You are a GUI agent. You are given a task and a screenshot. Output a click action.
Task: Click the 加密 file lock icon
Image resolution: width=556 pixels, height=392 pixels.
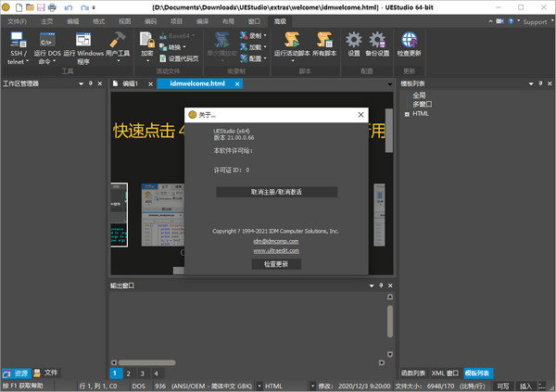[146, 40]
